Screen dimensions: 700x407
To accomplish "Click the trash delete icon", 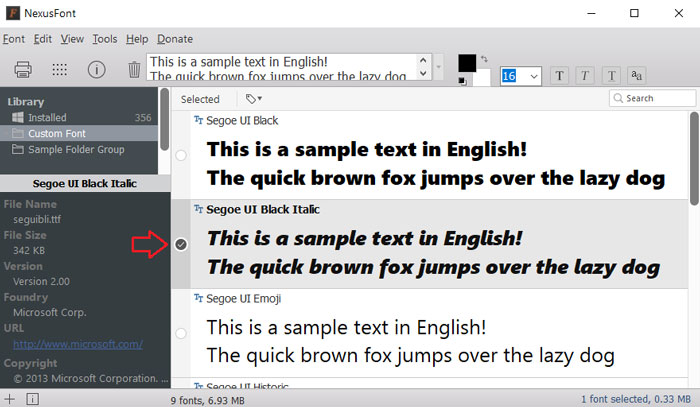I will 134,70.
